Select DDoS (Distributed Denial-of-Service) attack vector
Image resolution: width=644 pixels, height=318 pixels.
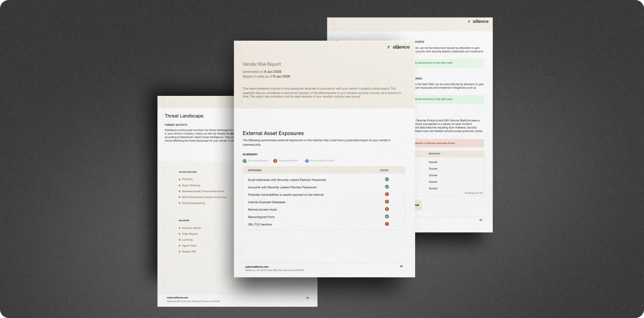[204, 197]
